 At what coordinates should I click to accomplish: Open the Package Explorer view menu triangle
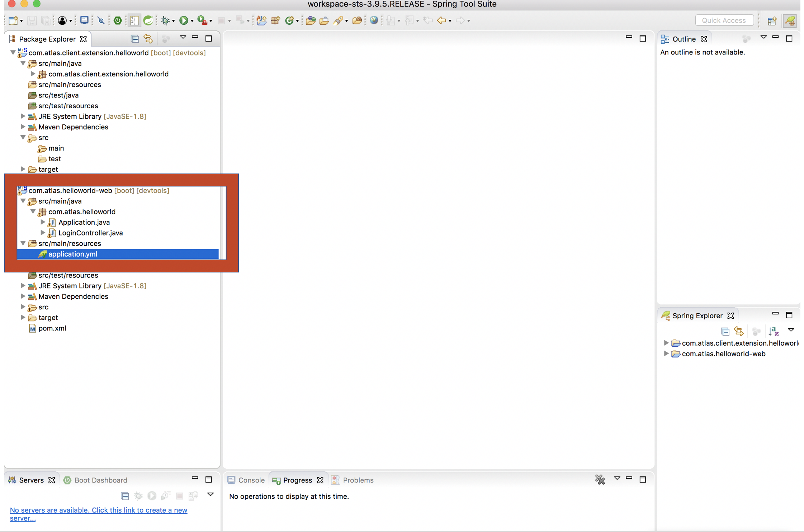[x=183, y=37]
